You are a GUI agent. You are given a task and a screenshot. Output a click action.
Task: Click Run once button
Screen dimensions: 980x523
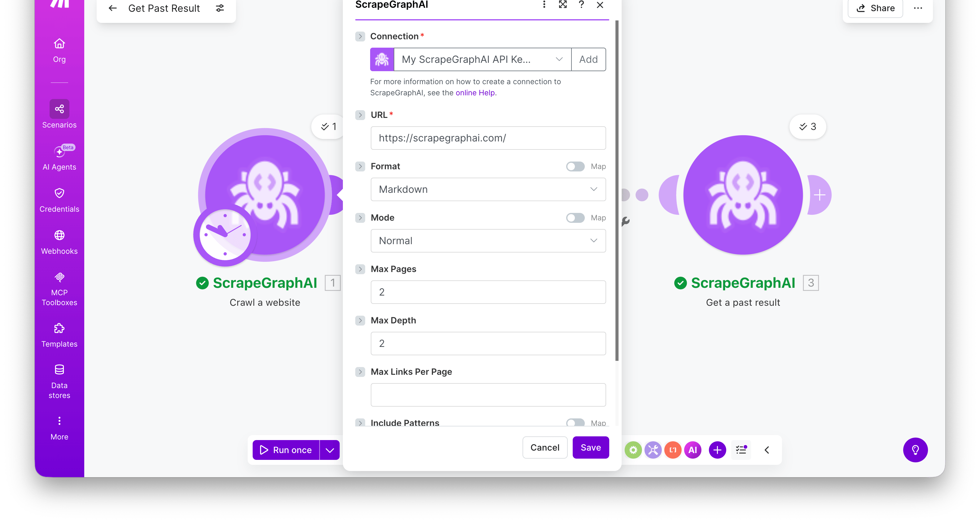tap(286, 450)
